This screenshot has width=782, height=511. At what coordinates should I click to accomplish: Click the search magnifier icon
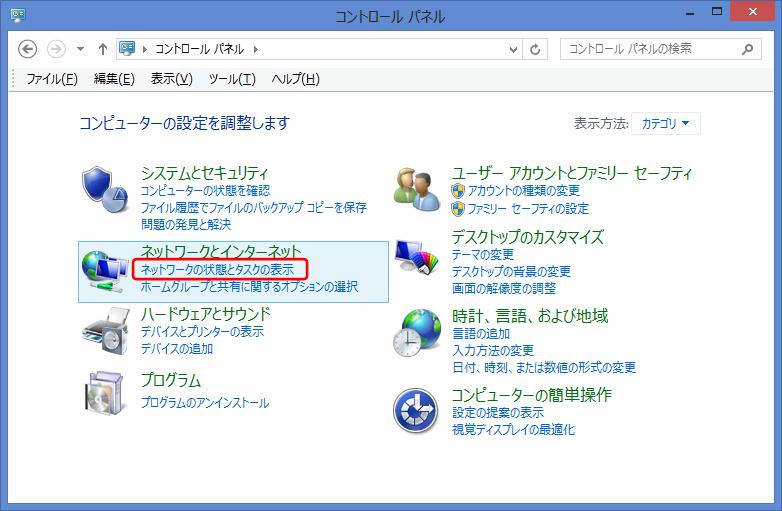tap(747, 49)
